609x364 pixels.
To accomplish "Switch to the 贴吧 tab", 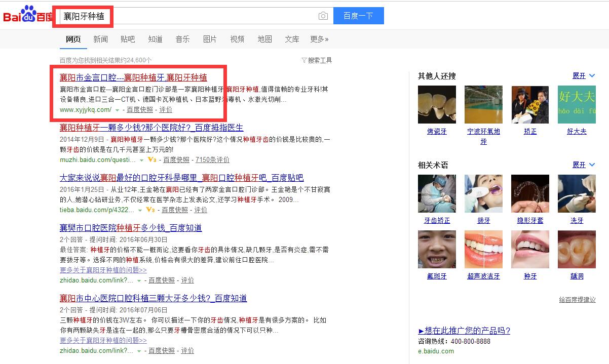I will (128, 39).
